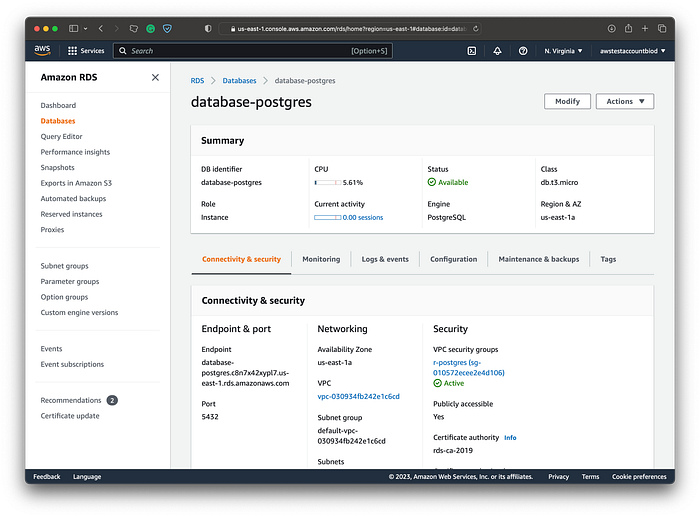Expand the Safari sidebar options chevron

85,29
